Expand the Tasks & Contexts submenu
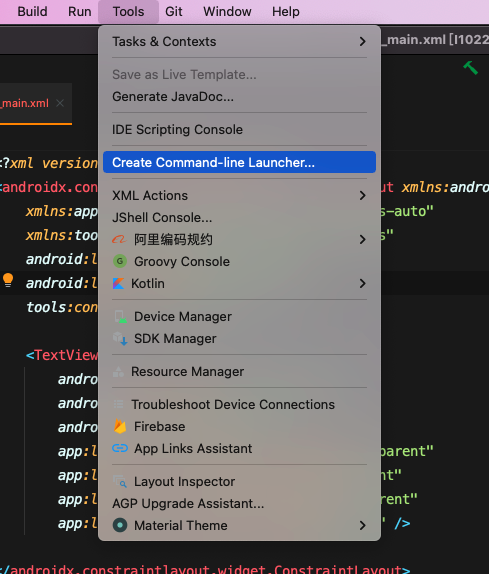This screenshot has width=489, height=574. [x=239, y=42]
